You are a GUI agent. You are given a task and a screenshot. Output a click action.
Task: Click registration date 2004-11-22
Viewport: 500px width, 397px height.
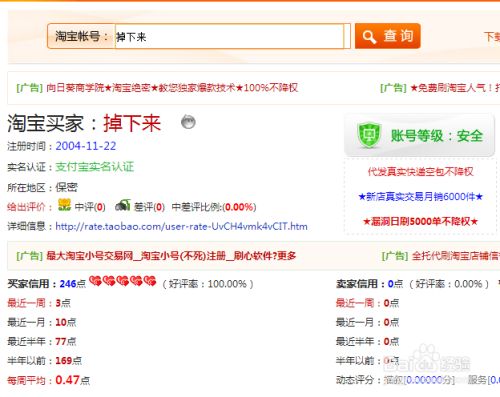[x=86, y=146]
